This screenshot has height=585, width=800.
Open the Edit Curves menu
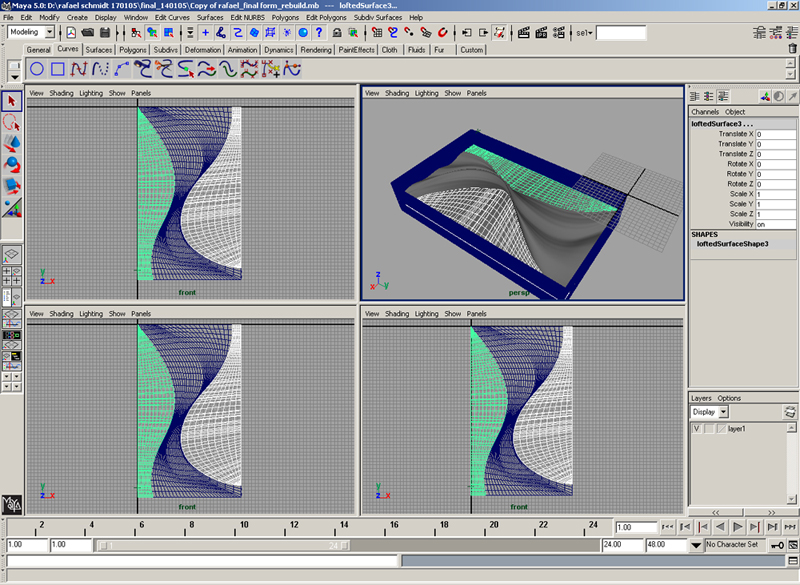172,17
